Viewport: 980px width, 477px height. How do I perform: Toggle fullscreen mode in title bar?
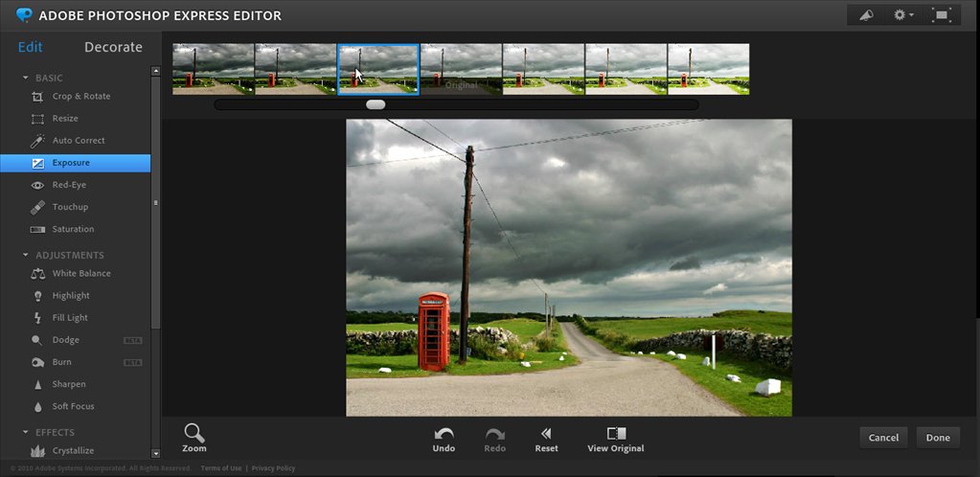941,15
